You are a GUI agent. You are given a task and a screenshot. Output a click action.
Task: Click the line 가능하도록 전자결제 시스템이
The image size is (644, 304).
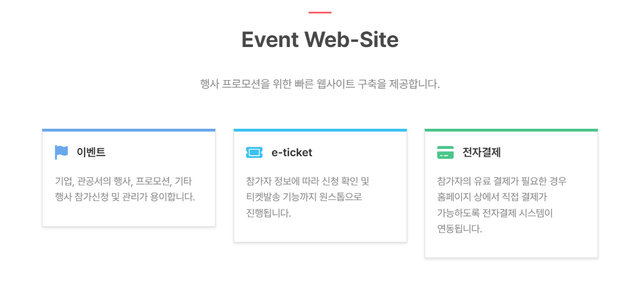tap(494, 213)
